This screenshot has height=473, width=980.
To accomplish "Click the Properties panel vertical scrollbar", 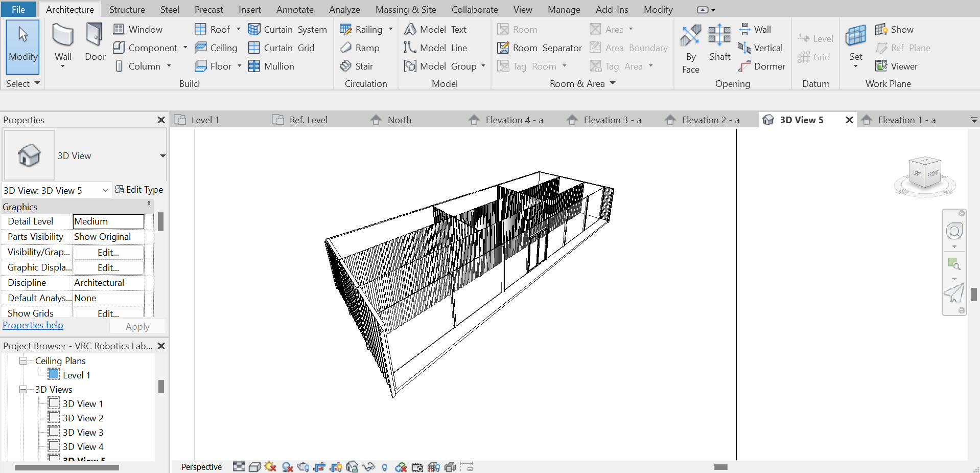I will (x=160, y=222).
